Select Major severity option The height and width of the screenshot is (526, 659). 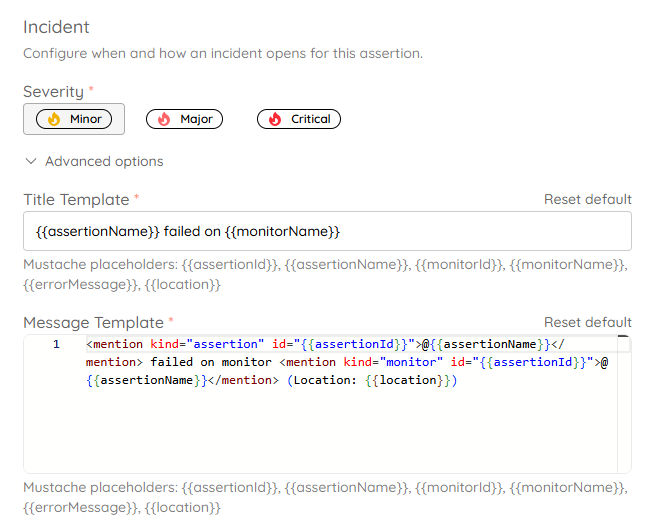pos(184,119)
